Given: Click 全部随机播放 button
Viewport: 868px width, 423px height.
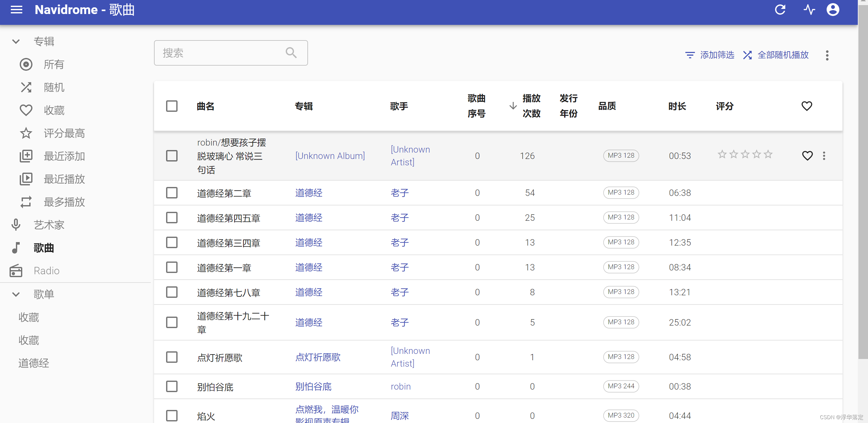Looking at the screenshot, I should [776, 55].
